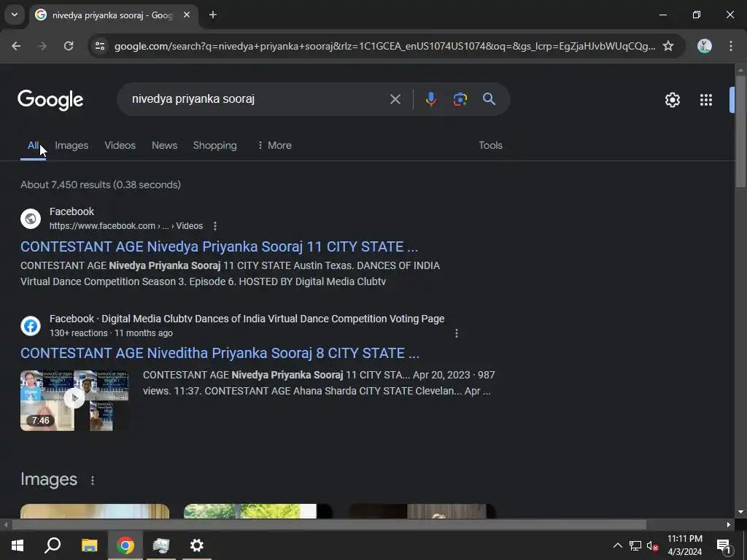Start voice search with microphone

click(x=430, y=99)
